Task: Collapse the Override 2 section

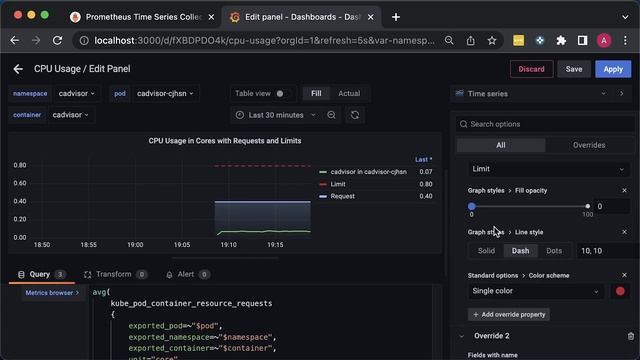Action: 462,336
